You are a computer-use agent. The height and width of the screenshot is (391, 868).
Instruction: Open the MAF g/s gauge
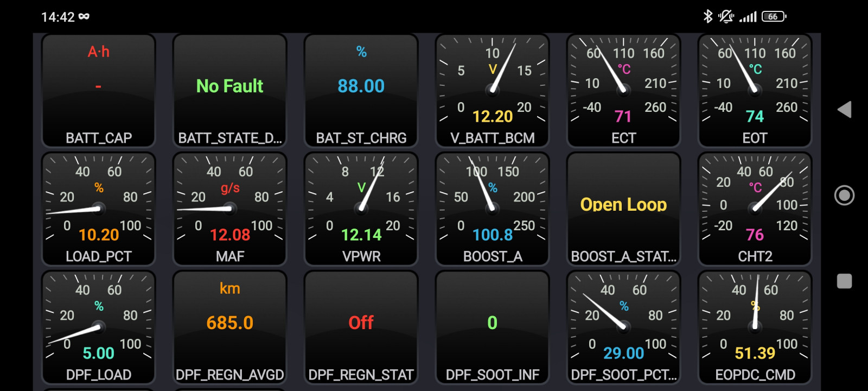pyautogui.click(x=230, y=209)
